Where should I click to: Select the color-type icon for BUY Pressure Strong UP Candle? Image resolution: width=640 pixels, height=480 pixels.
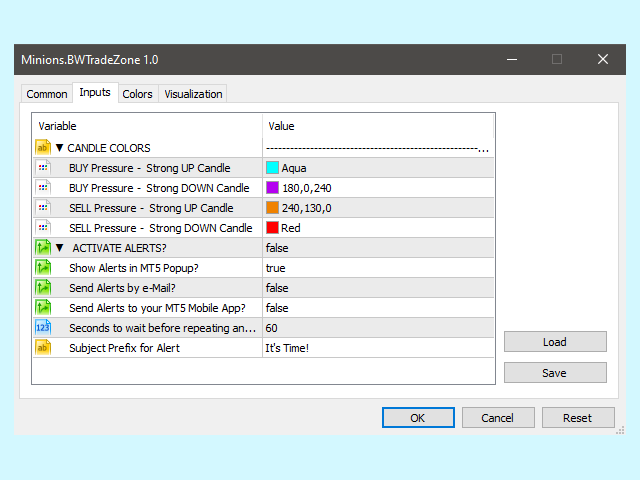pyautogui.click(x=43, y=168)
